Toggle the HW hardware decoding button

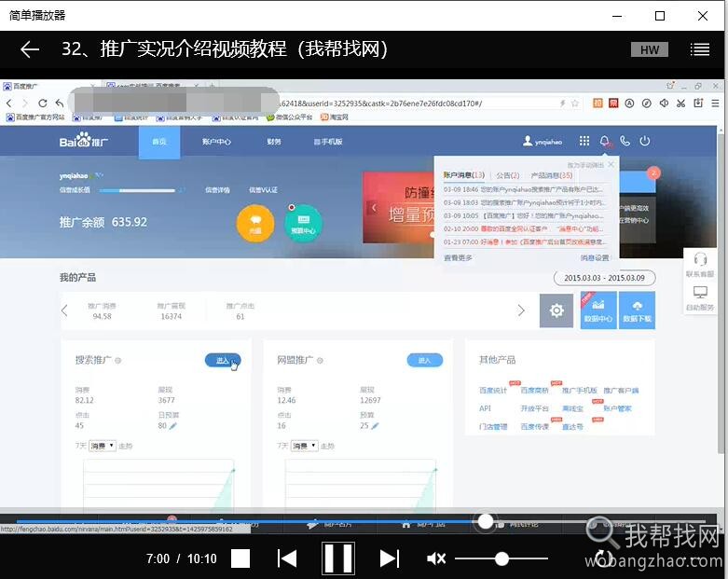[649, 49]
